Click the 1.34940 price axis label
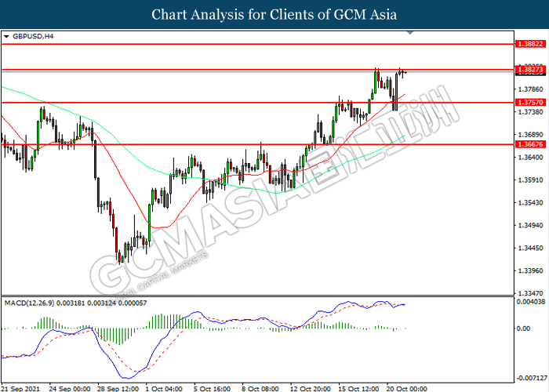The width and height of the screenshot is (549, 392). click(x=530, y=226)
